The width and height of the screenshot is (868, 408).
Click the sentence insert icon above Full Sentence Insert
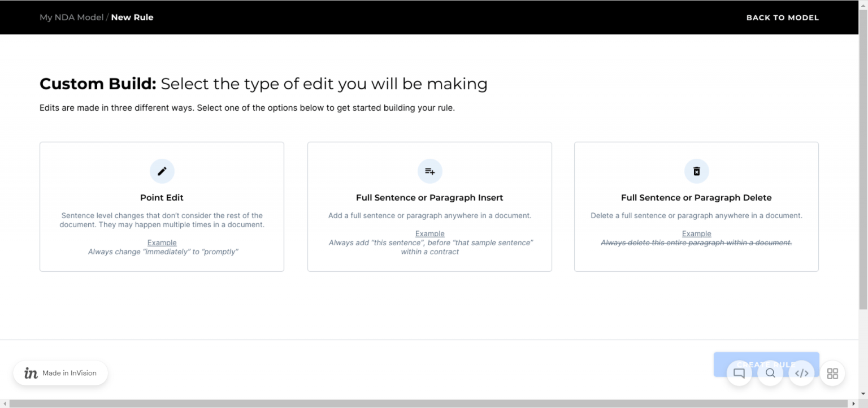429,171
